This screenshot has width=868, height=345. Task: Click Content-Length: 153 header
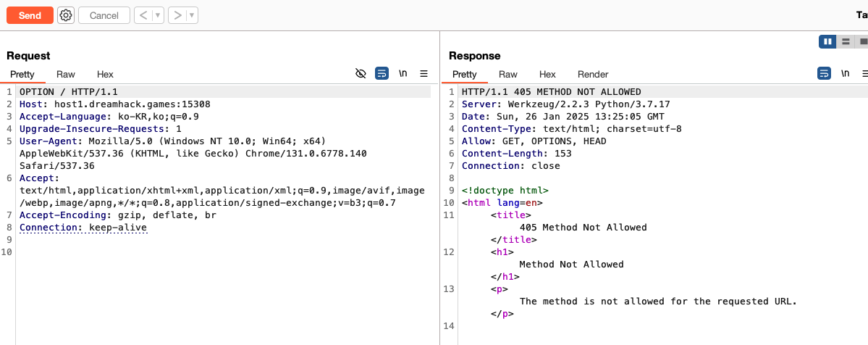(516, 153)
